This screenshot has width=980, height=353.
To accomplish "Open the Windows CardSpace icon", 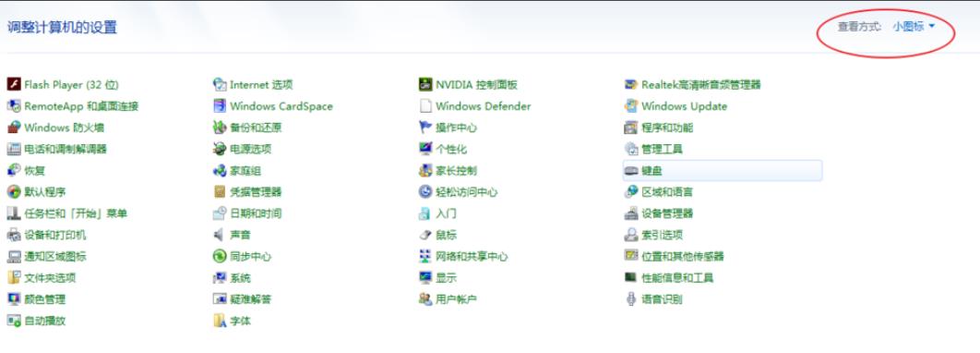I will (220, 105).
